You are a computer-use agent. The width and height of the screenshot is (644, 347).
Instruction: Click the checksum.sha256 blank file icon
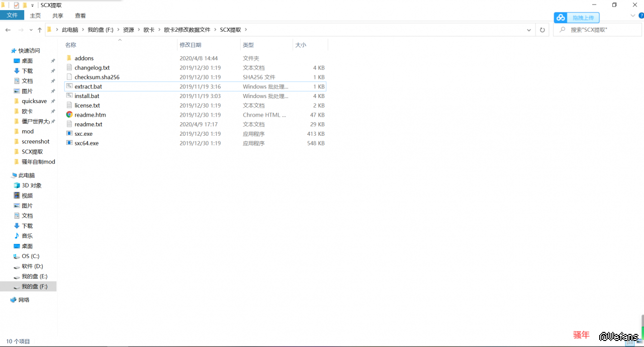click(x=69, y=77)
